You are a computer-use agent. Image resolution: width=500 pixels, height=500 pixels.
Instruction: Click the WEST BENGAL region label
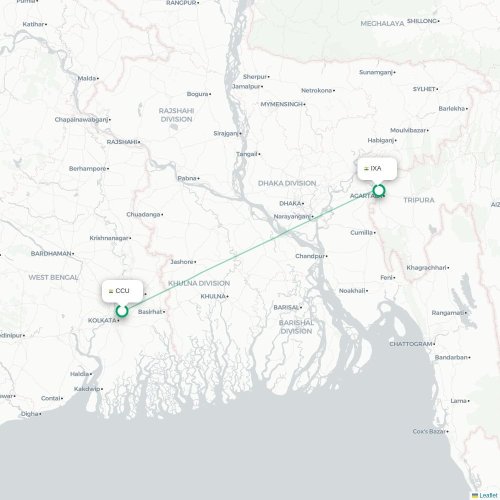(53, 277)
